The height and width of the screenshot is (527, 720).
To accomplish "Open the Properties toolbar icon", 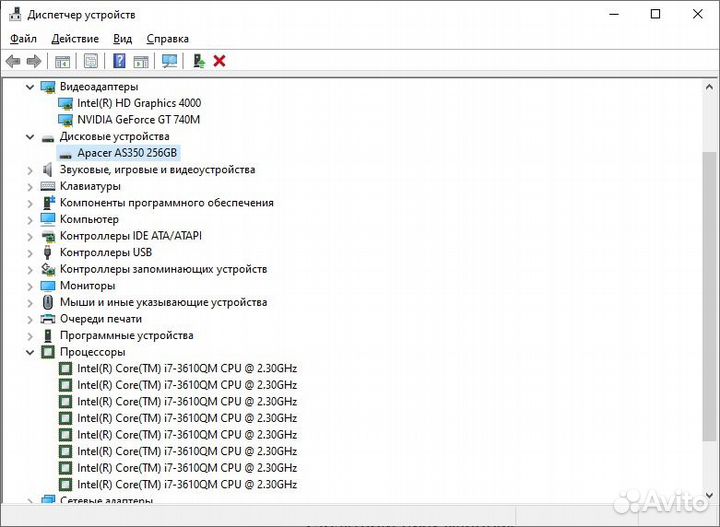I will pyautogui.click(x=91, y=61).
